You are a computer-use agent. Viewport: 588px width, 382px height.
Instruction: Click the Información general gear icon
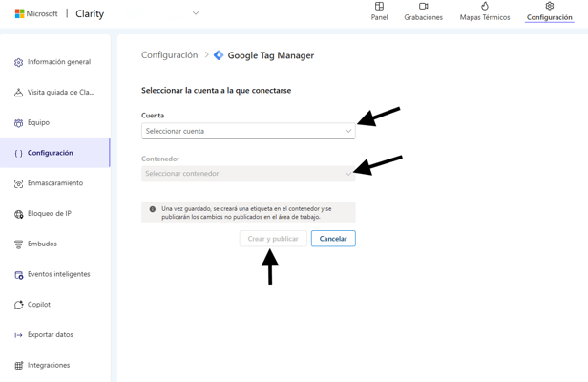coord(18,62)
